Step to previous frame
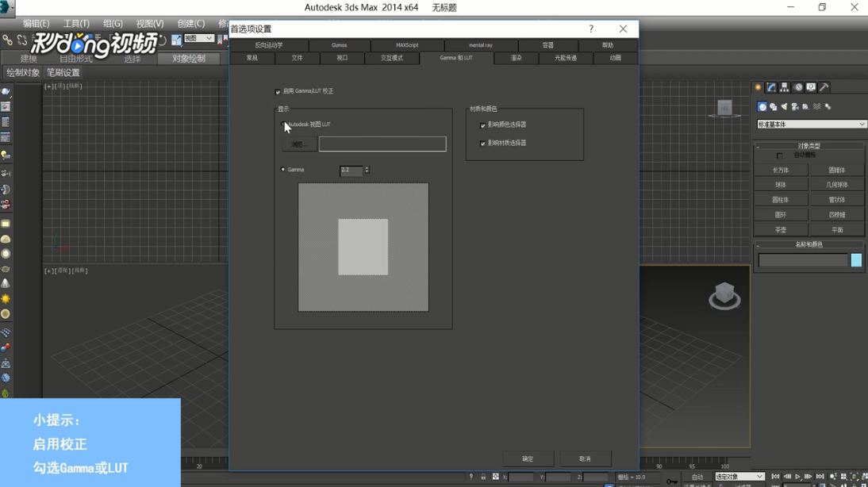Image resolution: width=868 pixels, height=487 pixels. tap(787, 477)
